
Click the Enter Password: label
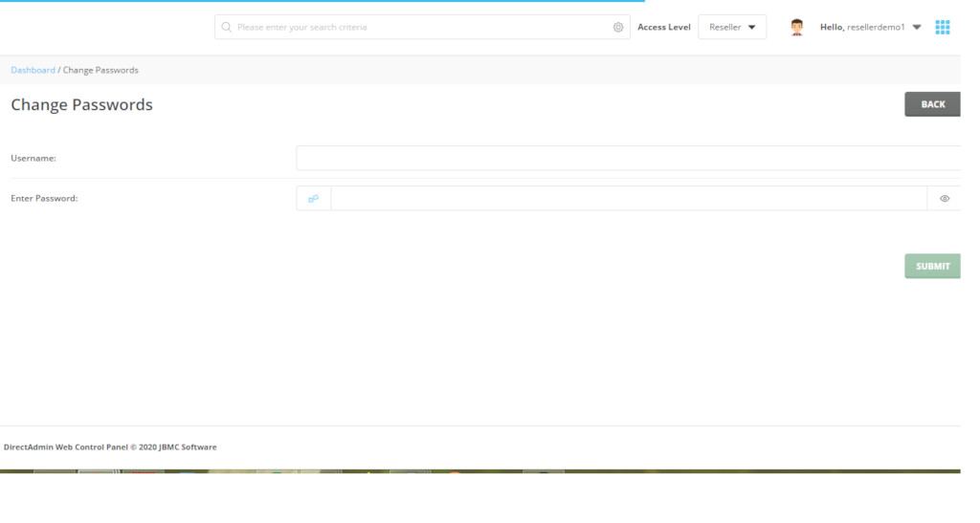click(x=44, y=199)
